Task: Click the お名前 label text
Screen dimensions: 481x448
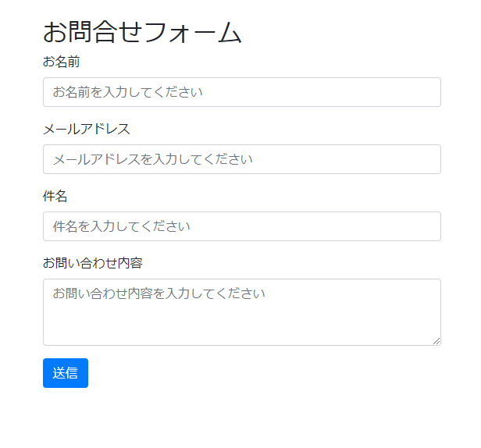Action: pos(61,62)
